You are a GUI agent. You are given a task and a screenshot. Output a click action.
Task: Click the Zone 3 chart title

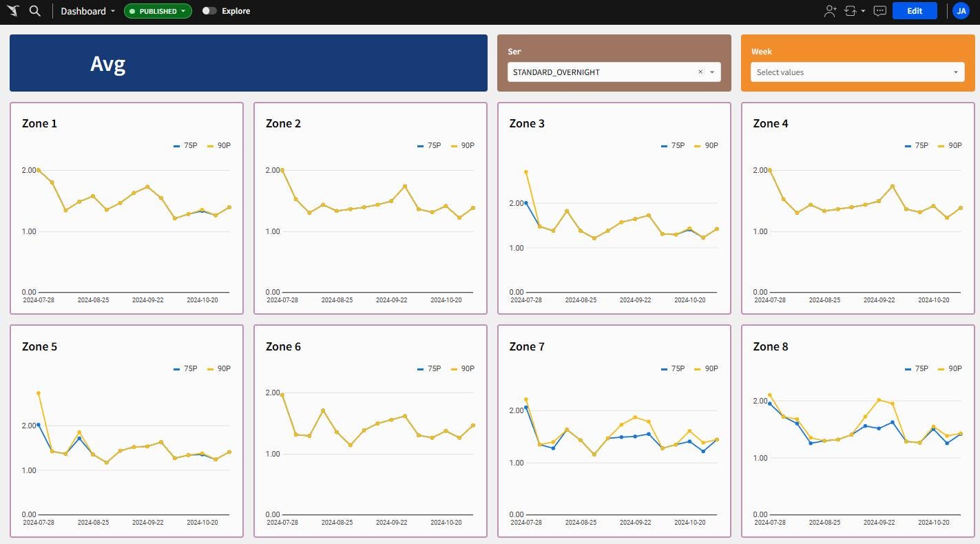(527, 123)
